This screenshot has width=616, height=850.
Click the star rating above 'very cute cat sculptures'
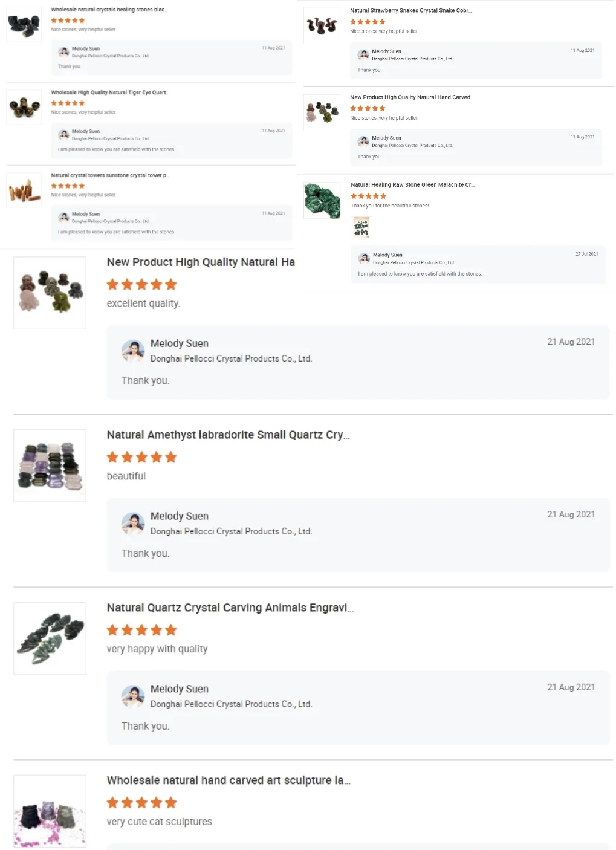point(141,803)
